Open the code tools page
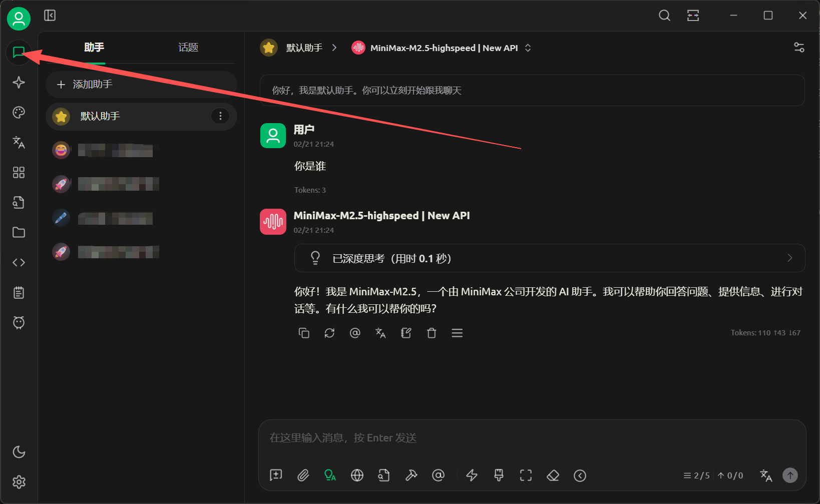The image size is (820, 504). coord(19,262)
